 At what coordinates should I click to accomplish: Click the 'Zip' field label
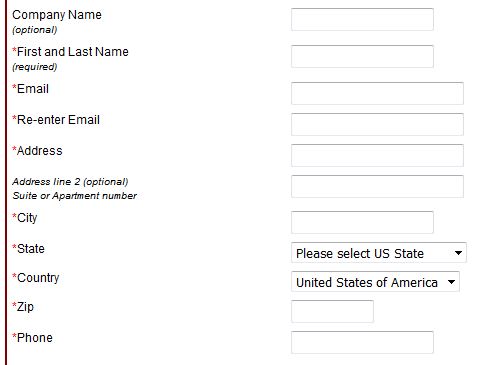click(x=25, y=307)
